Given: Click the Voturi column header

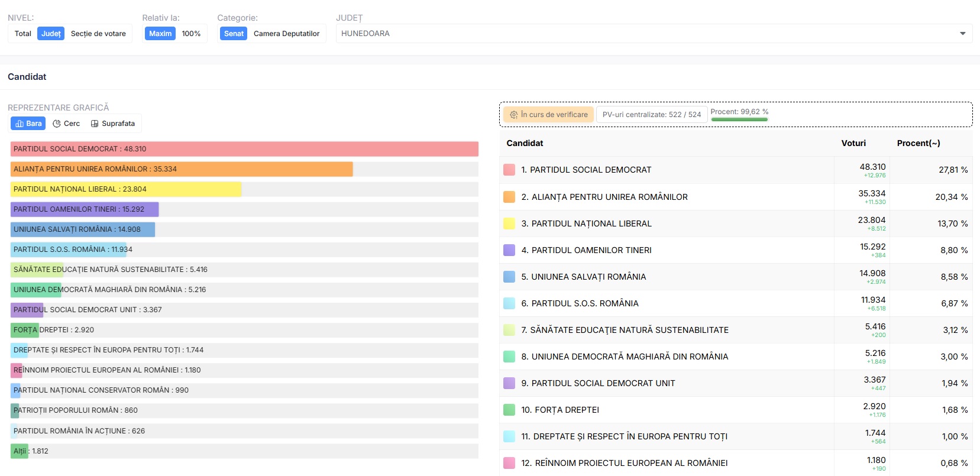Looking at the screenshot, I should (x=853, y=143).
